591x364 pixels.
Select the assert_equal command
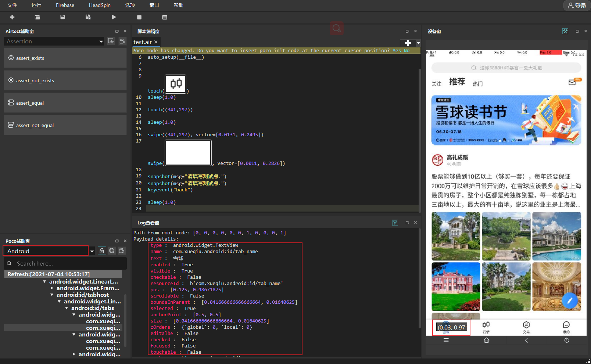click(65, 103)
